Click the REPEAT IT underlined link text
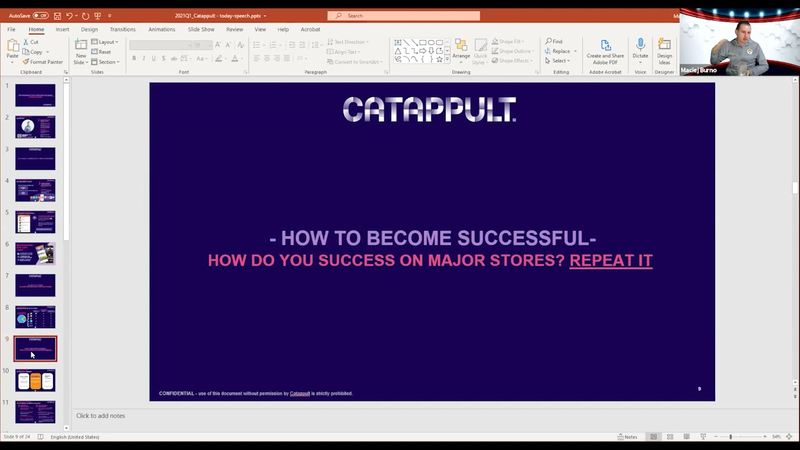The image size is (800, 450). [x=611, y=260]
